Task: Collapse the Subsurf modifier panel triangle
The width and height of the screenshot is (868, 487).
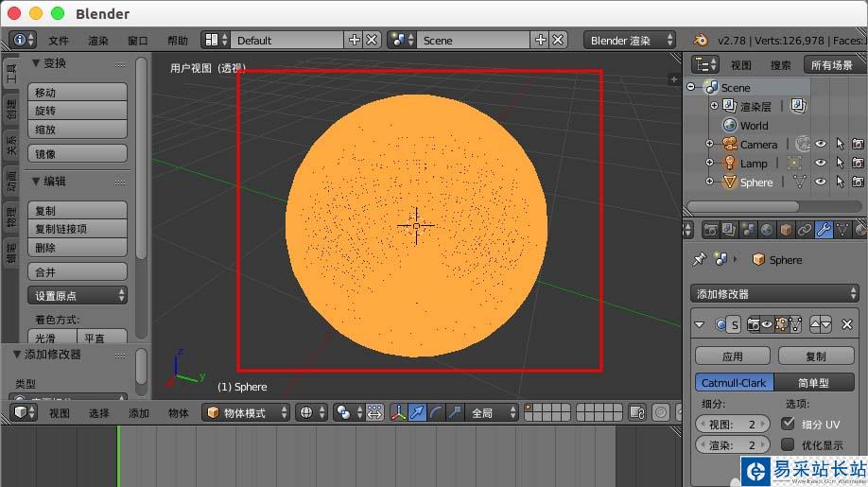Action: click(x=699, y=325)
